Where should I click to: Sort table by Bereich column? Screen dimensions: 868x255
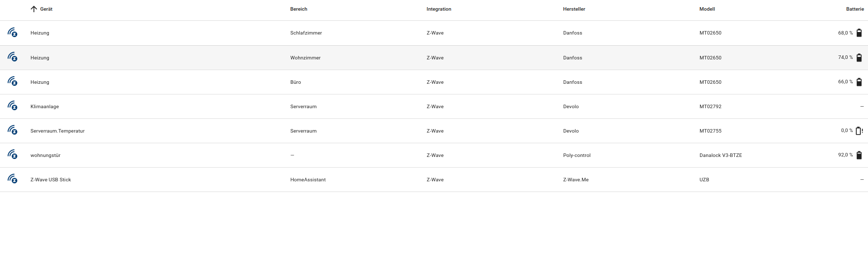coord(299,9)
